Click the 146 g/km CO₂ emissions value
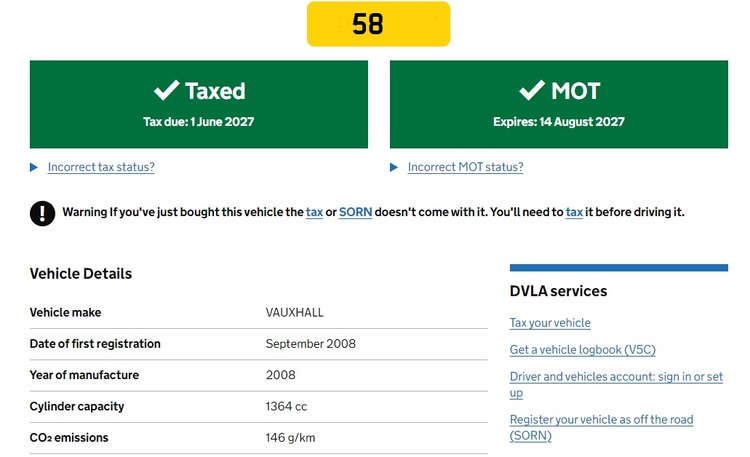The image size is (750, 457). click(290, 437)
